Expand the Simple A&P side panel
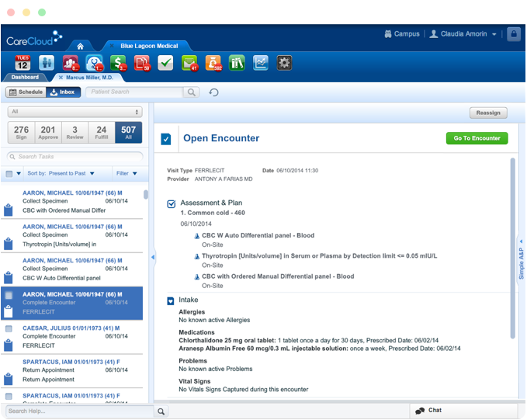The height and width of the screenshot is (420, 527). 521,259
